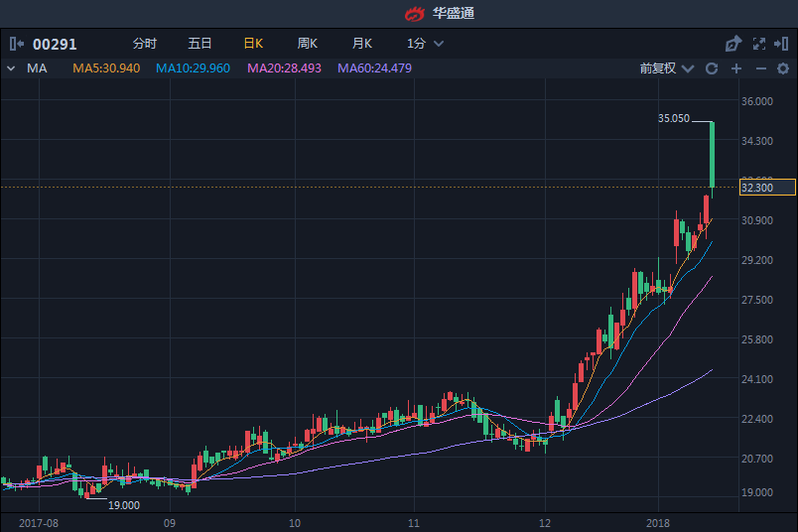The width and height of the screenshot is (798, 532).
Task: Select the 月K monthly candlestick tab
Action: click(361, 44)
